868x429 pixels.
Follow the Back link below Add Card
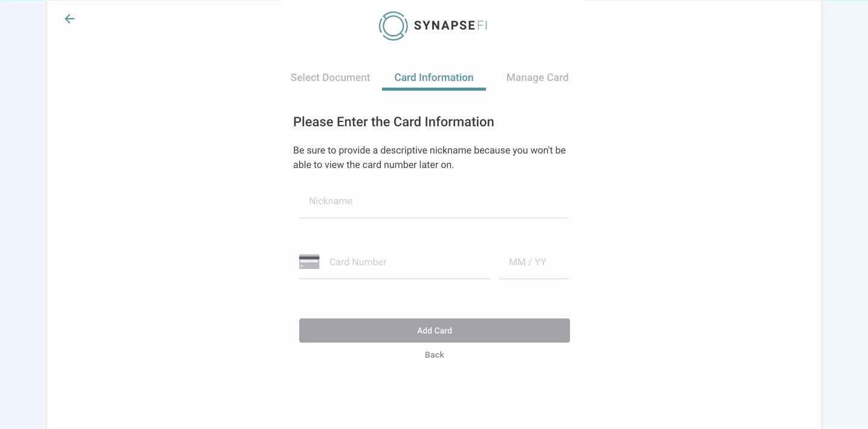tap(435, 355)
